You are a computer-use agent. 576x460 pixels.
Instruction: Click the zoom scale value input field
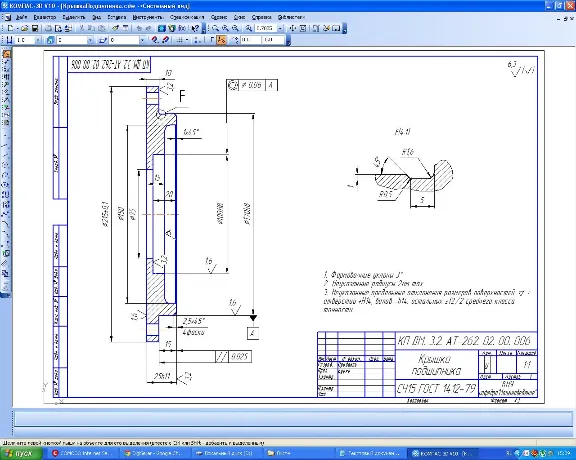tap(265, 28)
